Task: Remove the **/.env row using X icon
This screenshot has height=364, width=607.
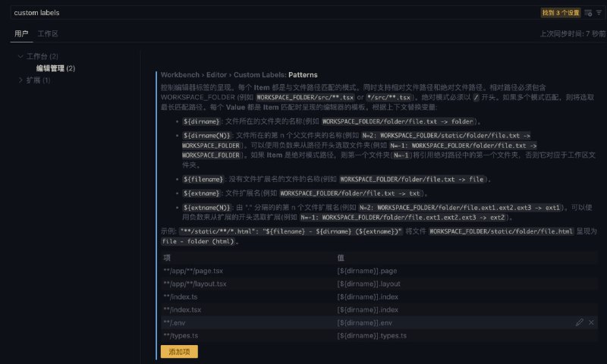Action: tap(592, 322)
